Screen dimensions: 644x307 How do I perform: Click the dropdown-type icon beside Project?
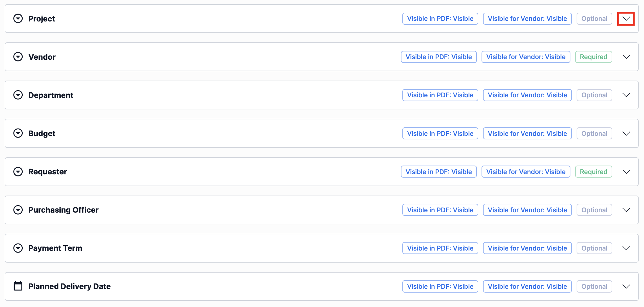click(x=18, y=19)
